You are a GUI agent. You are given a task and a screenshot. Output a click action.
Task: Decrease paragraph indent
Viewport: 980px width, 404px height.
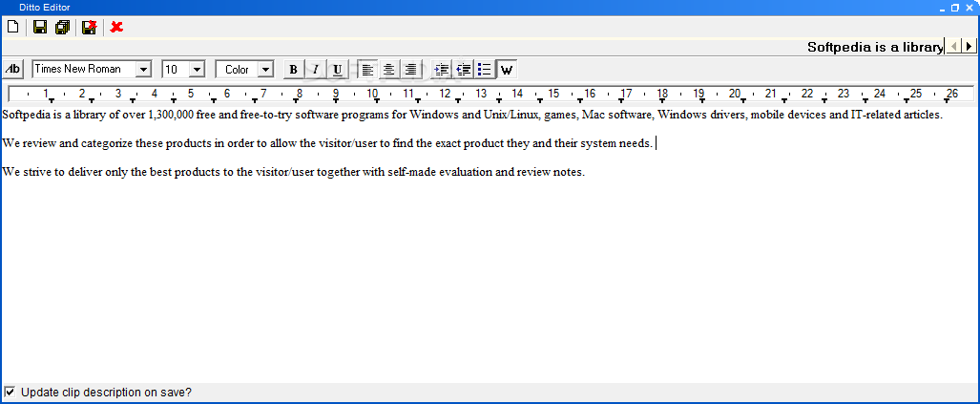click(x=463, y=70)
